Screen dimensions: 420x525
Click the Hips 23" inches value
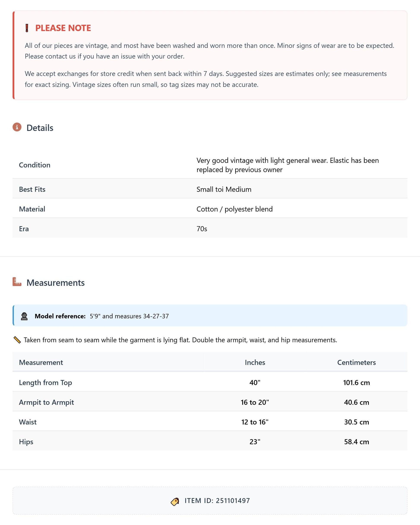(x=255, y=442)
